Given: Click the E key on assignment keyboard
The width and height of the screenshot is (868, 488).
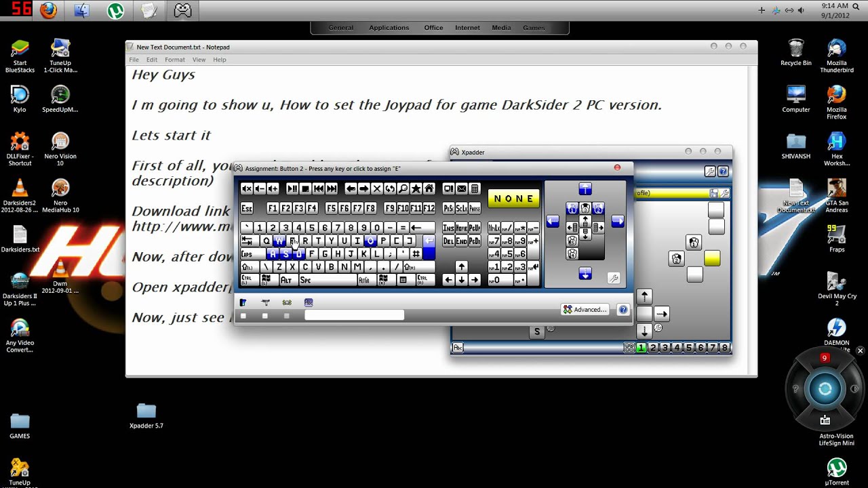Looking at the screenshot, I should click(292, 241).
